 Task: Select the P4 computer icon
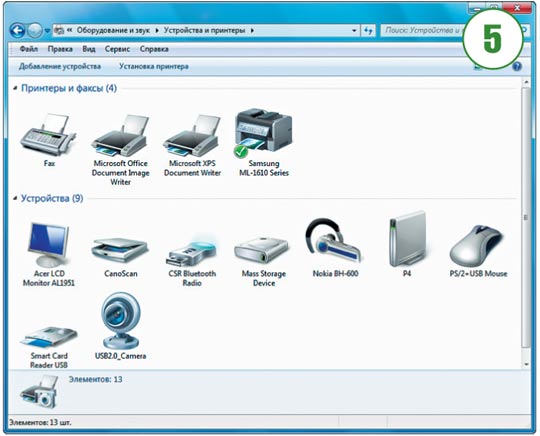[x=407, y=239]
